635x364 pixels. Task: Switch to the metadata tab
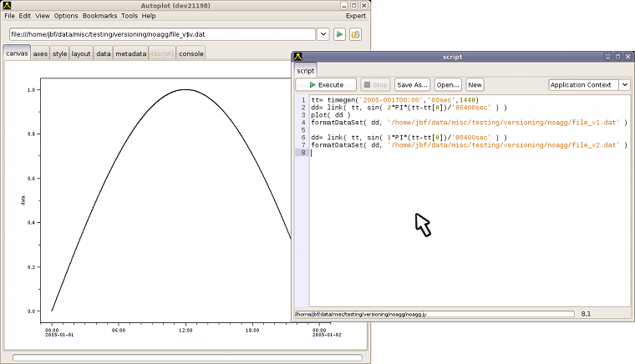point(130,53)
